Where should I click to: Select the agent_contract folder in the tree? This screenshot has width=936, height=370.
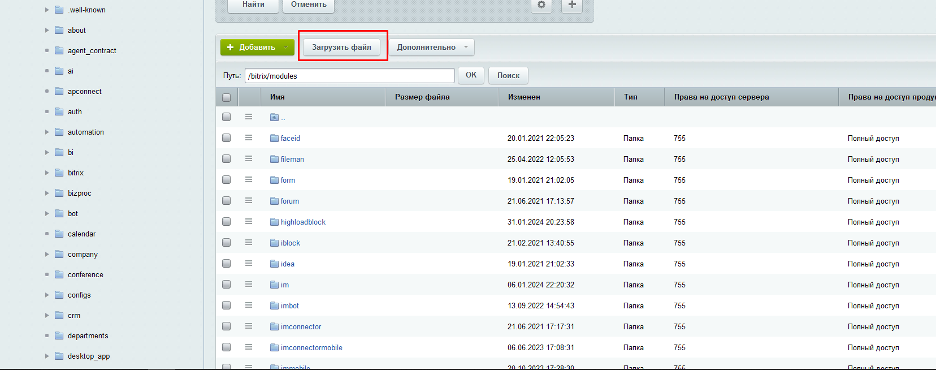click(91, 51)
